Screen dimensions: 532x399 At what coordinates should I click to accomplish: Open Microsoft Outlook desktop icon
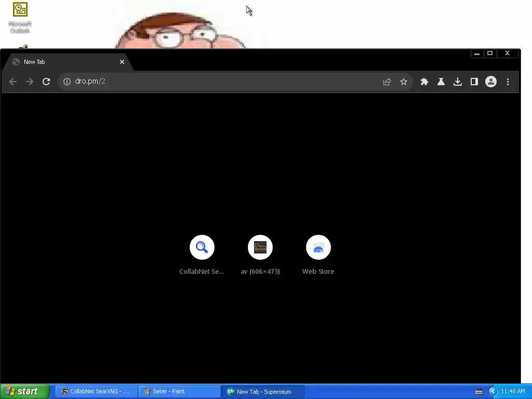20,18
